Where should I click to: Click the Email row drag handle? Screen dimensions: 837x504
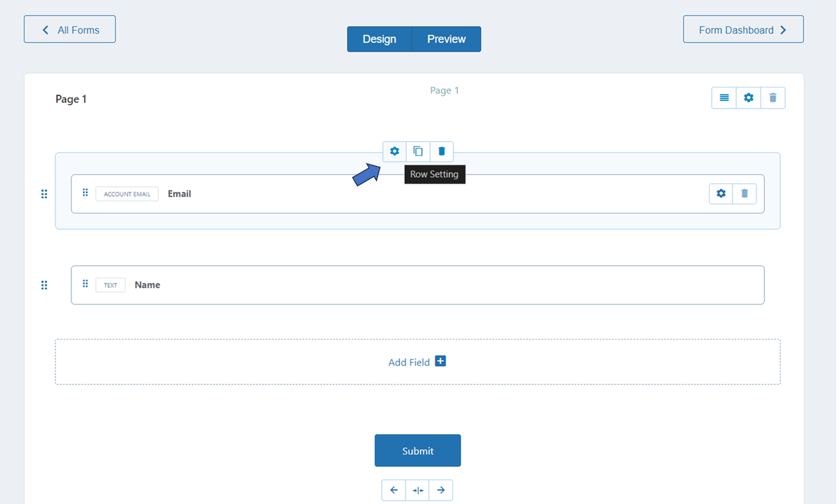click(44, 194)
